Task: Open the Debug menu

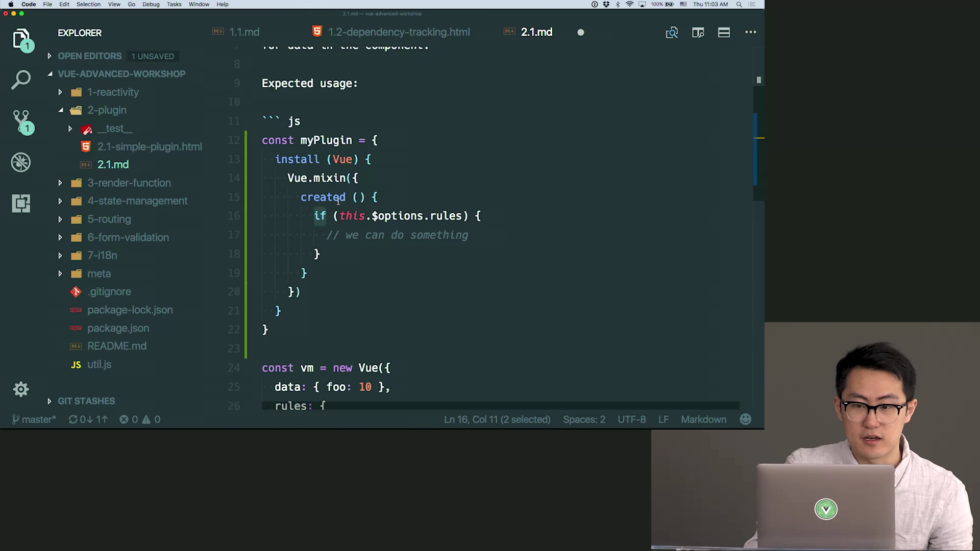Action: tap(151, 4)
